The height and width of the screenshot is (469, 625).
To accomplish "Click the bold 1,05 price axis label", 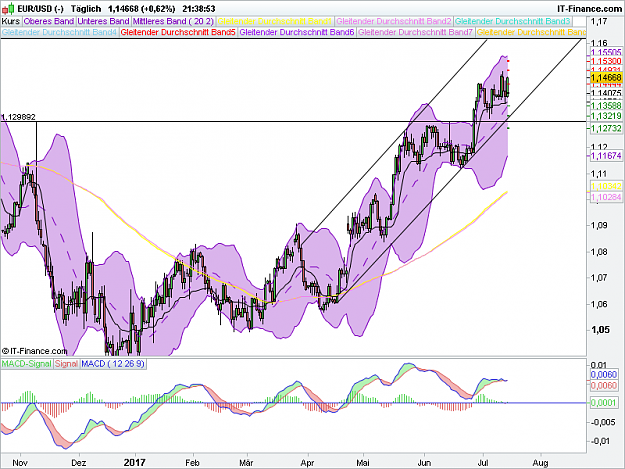I will coord(600,330).
